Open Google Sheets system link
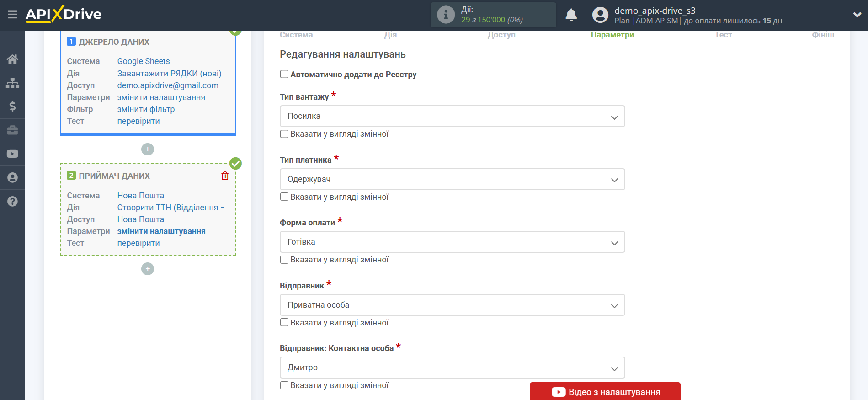The height and width of the screenshot is (400, 868). pos(144,61)
